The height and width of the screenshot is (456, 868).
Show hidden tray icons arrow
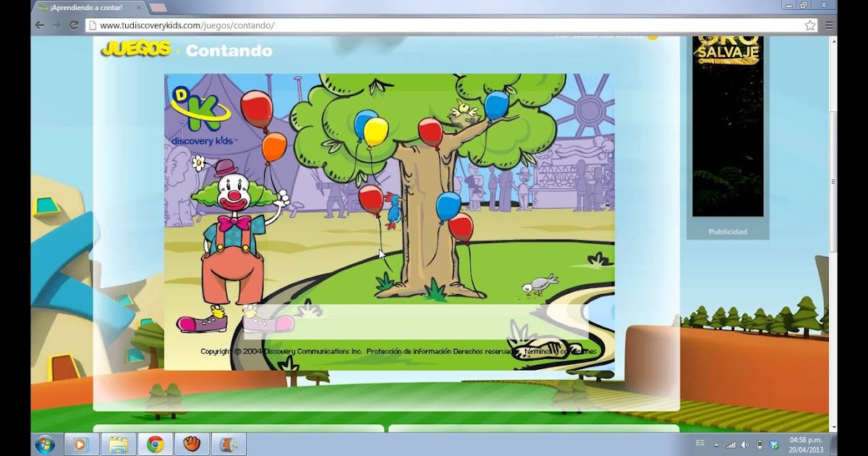click(716, 444)
